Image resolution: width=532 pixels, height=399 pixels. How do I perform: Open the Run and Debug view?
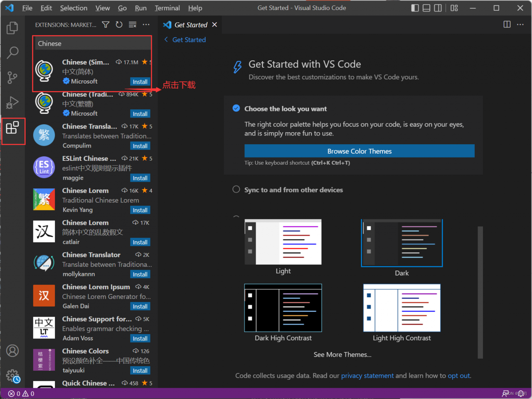pos(12,102)
